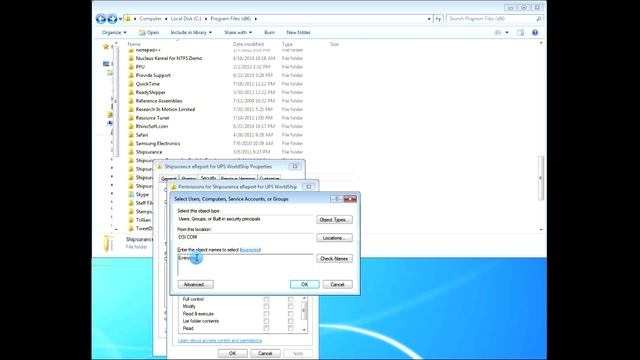640x360 pixels.
Task: Click the Safari folder icon
Action: pyautogui.click(x=131, y=135)
